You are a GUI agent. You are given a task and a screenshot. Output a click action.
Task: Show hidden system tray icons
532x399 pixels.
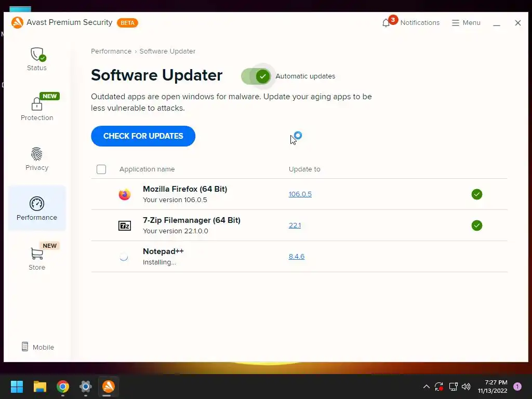[x=427, y=387]
